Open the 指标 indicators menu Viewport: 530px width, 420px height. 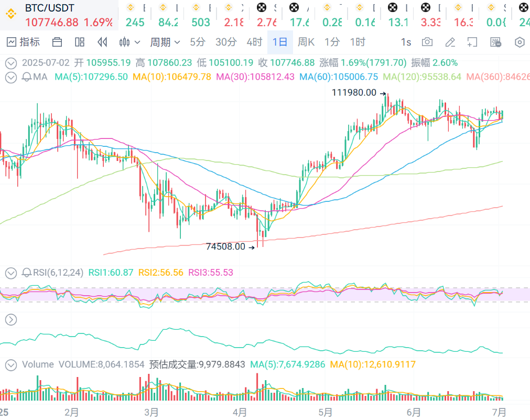tap(23, 42)
